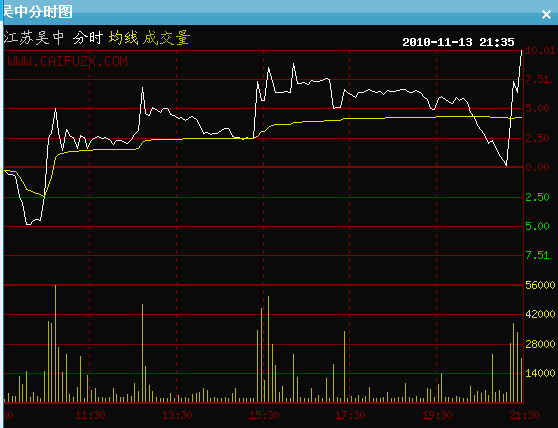Click the tallest volume bar near 56000
Viewport: 558px width, 428px height.
[56, 343]
